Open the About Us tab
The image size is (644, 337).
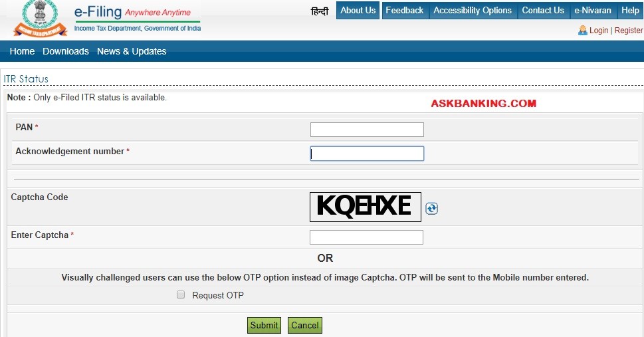[x=358, y=10]
